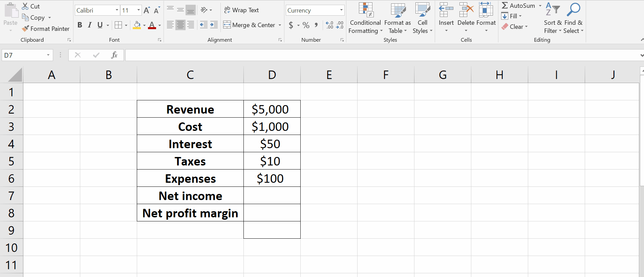The width and height of the screenshot is (644, 277).
Task: Click Insert Function fx button
Action: (x=114, y=55)
